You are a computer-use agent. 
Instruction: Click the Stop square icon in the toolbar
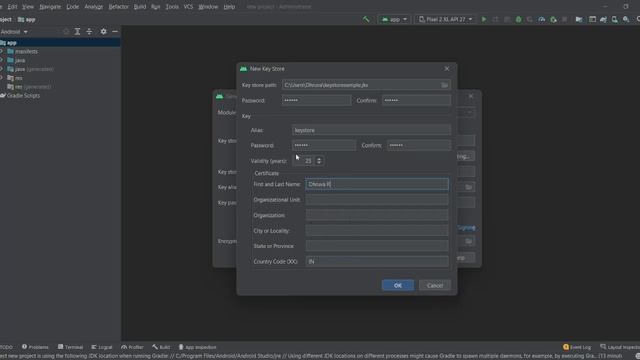pos(564,19)
